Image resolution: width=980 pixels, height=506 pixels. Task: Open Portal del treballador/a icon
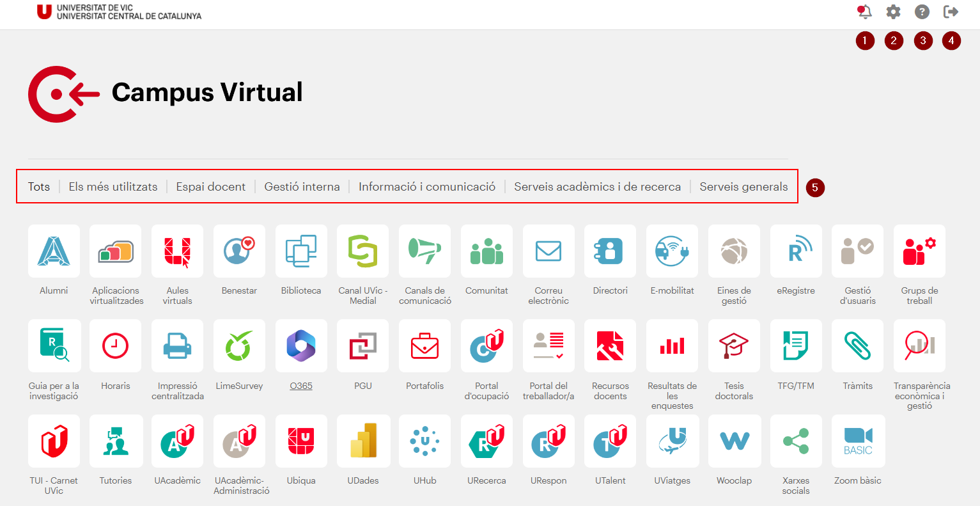pyautogui.click(x=548, y=346)
